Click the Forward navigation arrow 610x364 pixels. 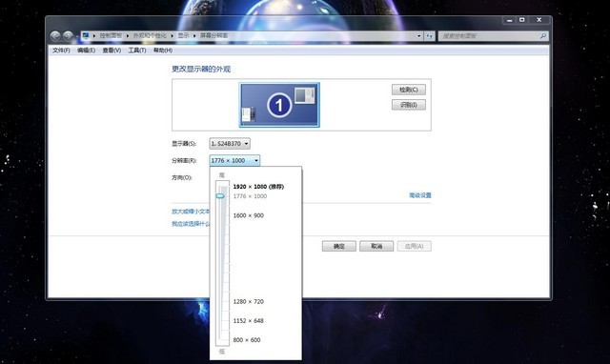pyautogui.click(x=68, y=36)
